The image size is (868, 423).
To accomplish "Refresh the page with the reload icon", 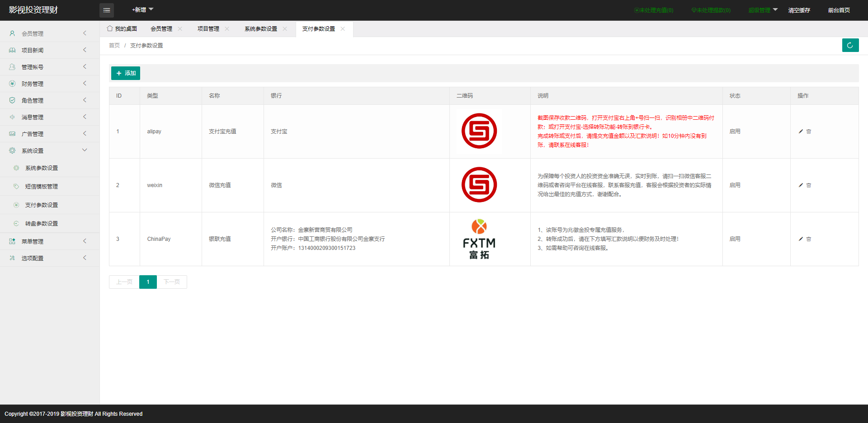I will click(x=850, y=45).
